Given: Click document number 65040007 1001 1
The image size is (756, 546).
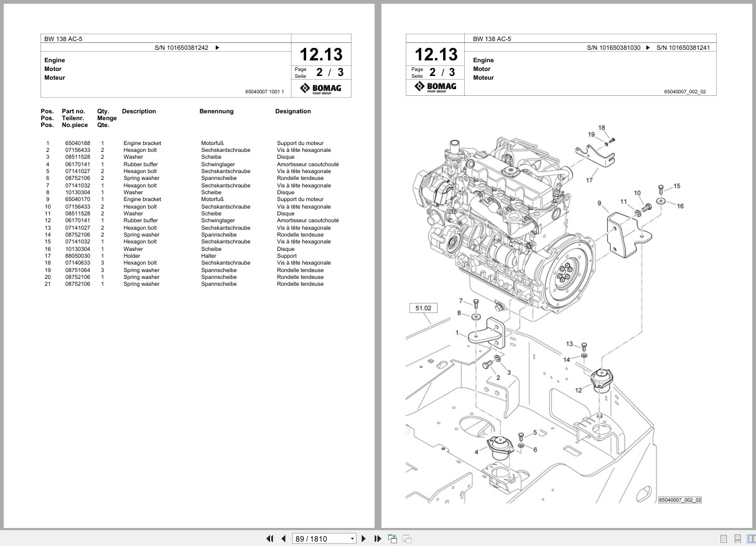Looking at the screenshot, I should (264, 92).
